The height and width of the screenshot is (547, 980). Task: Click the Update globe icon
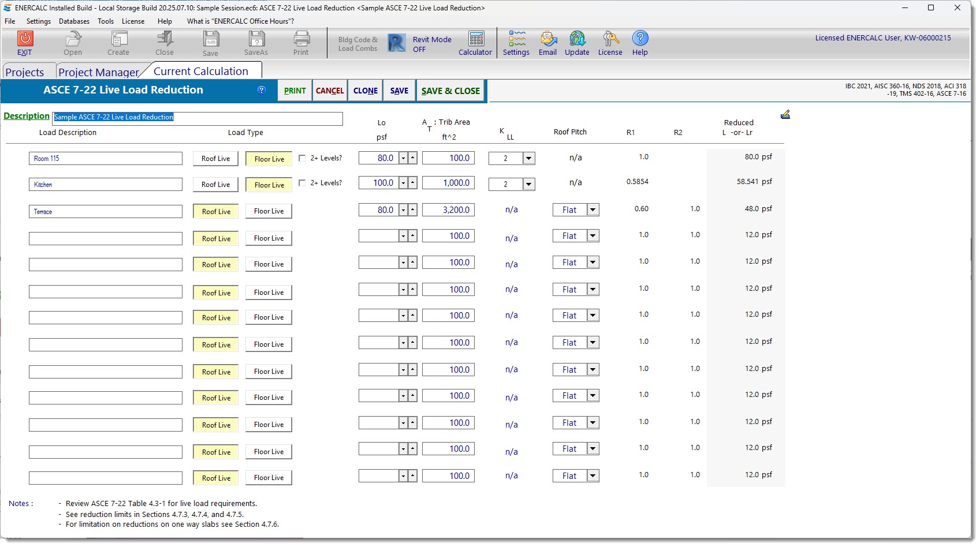pos(577,39)
